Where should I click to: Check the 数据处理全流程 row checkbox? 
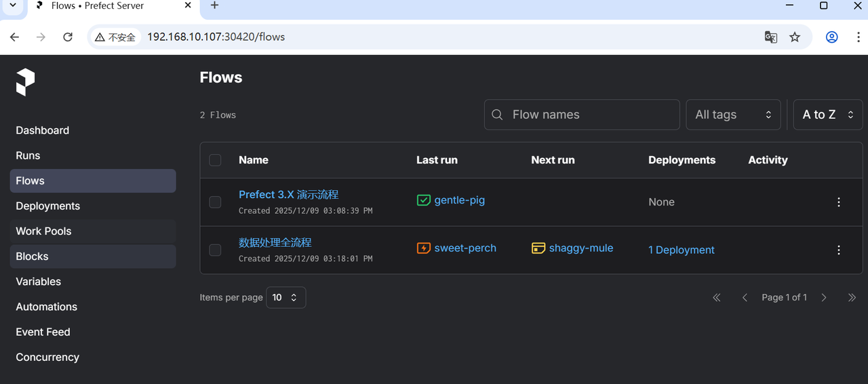[215, 250]
